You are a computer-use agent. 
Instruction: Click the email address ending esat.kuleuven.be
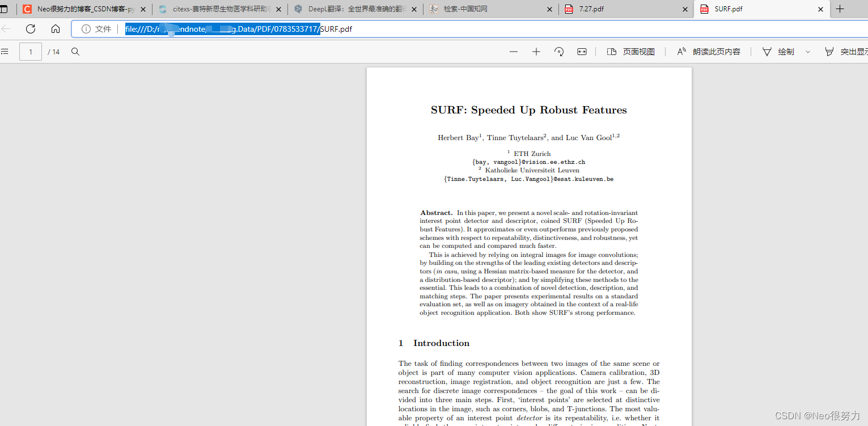529,179
